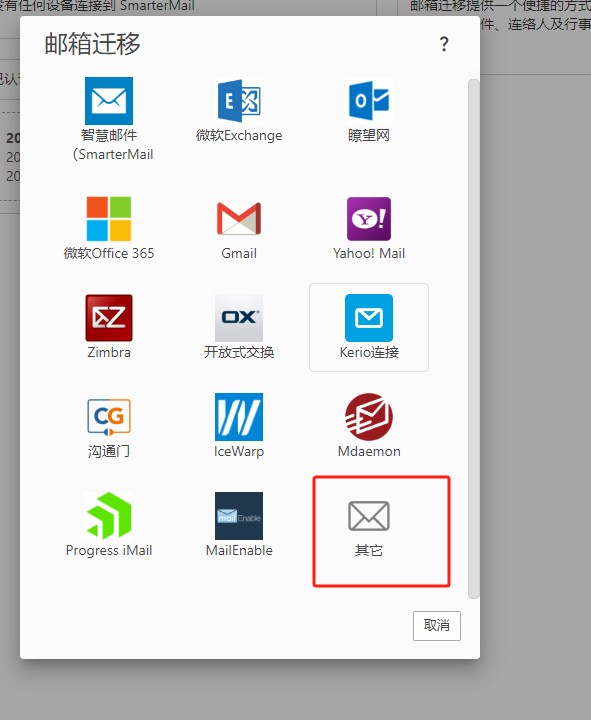Screen dimensions: 591x720
Task: Click the MailEnable label text
Action: [239, 550]
